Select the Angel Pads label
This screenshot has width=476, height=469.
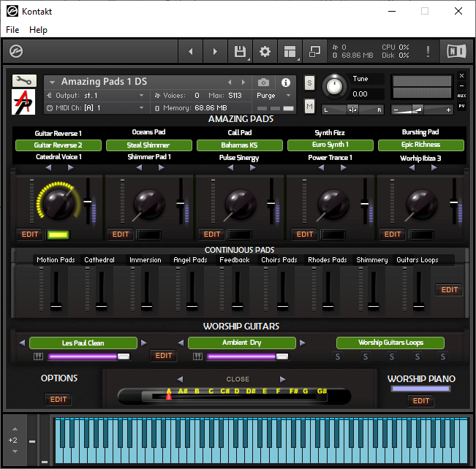point(190,259)
